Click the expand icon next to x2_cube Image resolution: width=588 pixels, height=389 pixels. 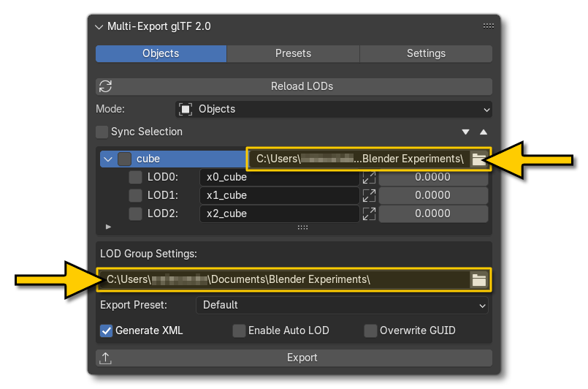pos(369,214)
